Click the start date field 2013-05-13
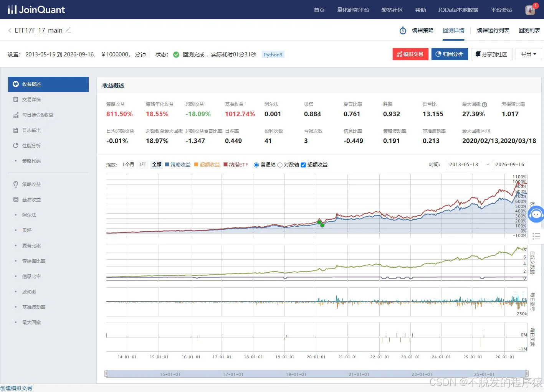This screenshot has width=544, height=392. tap(464, 165)
